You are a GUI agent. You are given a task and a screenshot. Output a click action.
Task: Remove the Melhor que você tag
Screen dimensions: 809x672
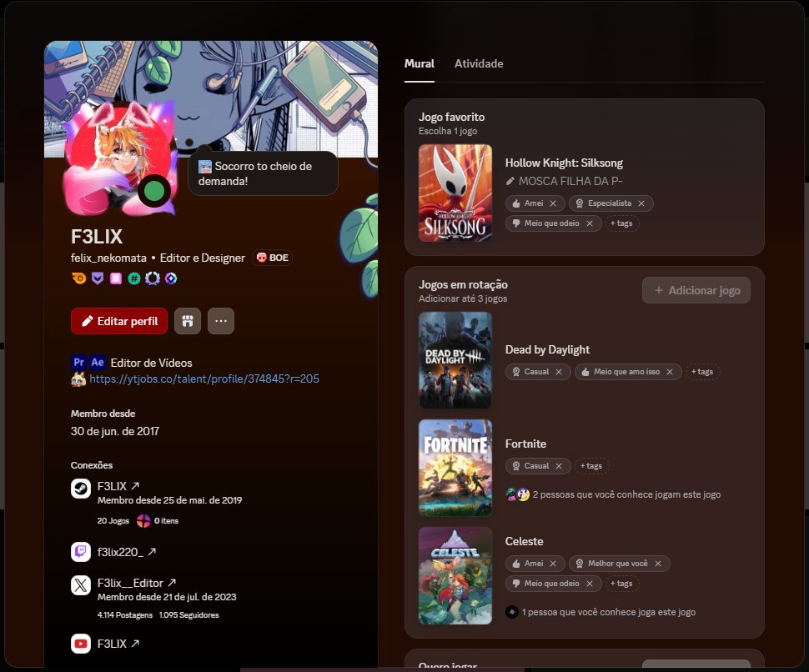click(x=658, y=564)
